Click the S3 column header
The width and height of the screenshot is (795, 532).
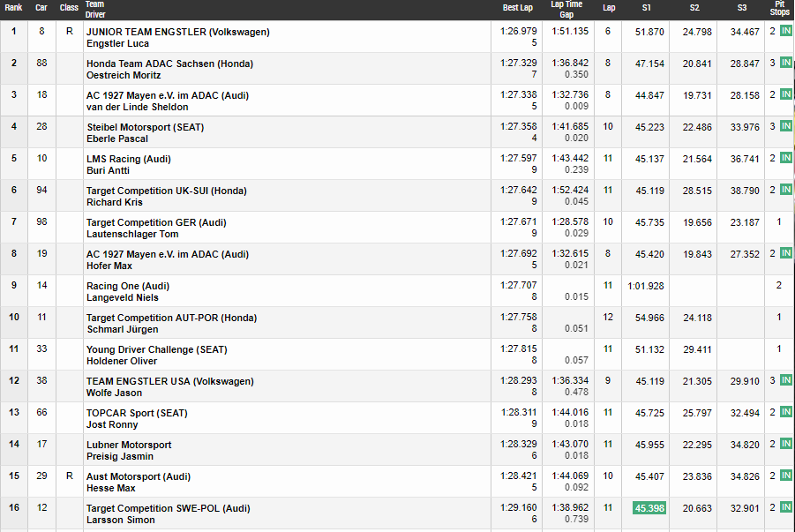coord(742,8)
